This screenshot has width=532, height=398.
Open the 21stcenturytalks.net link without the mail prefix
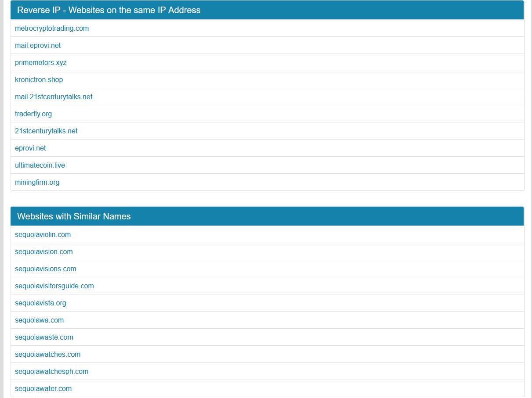(x=46, y=131)
